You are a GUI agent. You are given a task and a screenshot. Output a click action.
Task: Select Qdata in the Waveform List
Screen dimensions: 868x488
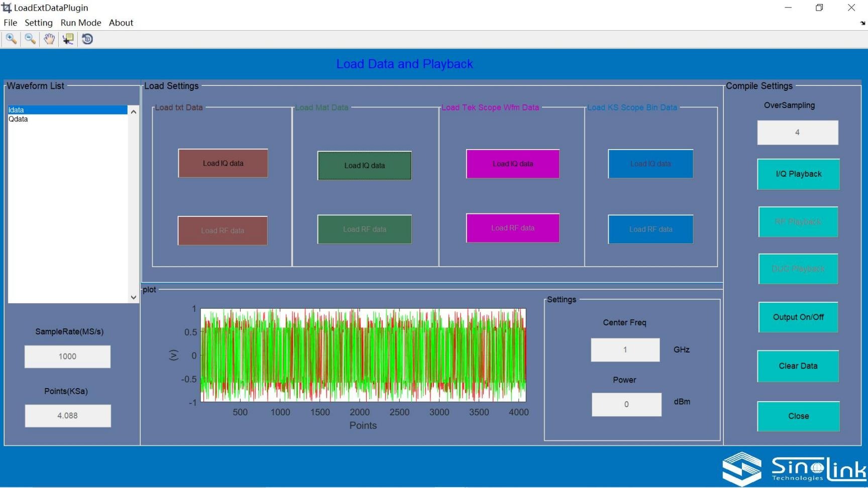67,119
